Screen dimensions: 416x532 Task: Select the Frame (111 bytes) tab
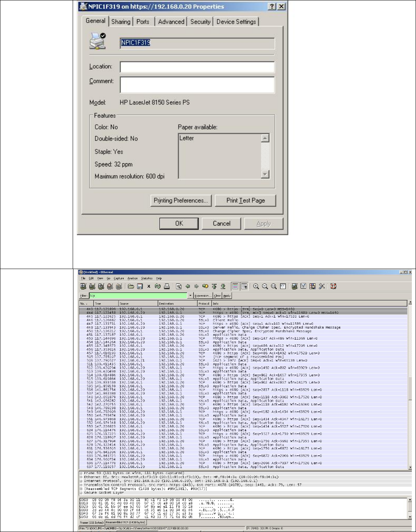pyautogui.click(x=92, y=523)
